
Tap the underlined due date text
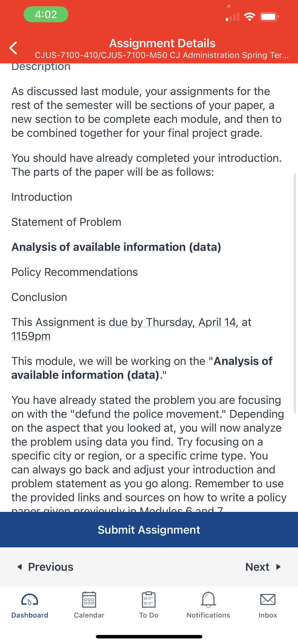pyautogui.click(x=131, y=329)
